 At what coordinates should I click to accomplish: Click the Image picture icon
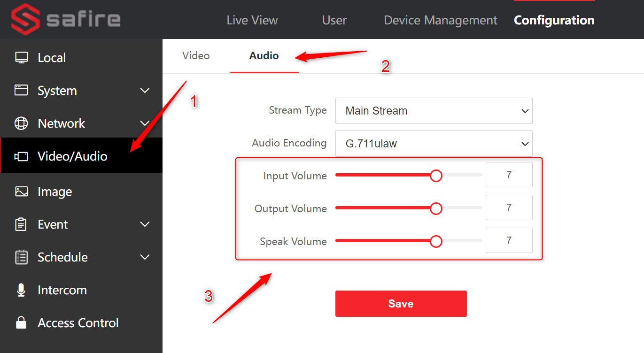click(21, 192)
